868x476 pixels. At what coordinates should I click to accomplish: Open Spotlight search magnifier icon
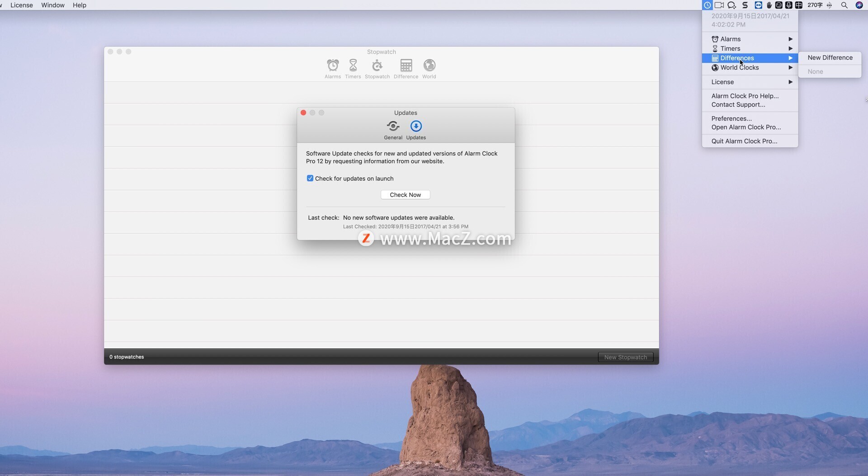click(x=844, y=5)
